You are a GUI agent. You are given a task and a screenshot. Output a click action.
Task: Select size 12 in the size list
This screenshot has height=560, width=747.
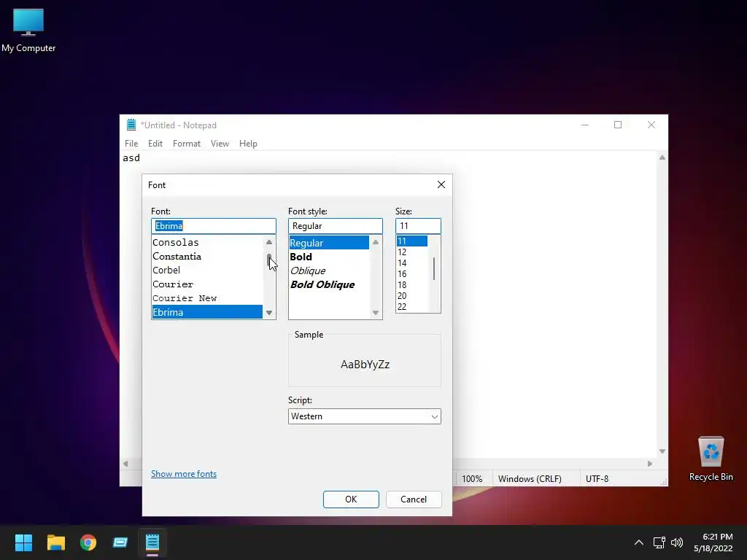coord(412,252)
